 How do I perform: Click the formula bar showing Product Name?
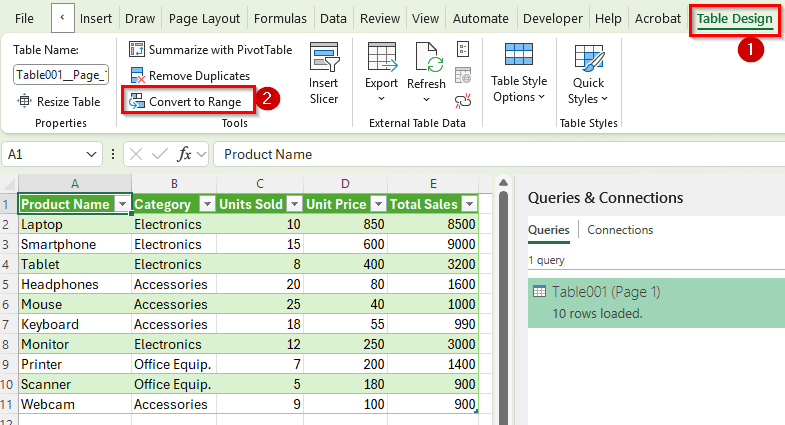499,154
